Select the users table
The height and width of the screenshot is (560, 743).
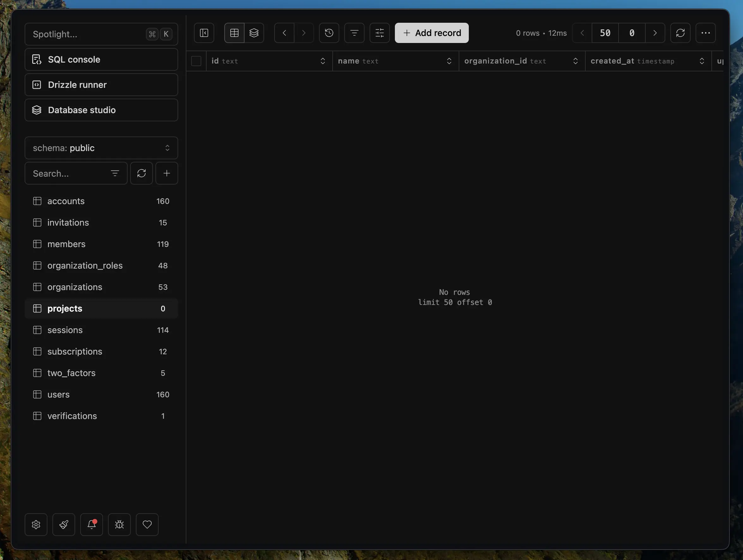tap(101, 394)
